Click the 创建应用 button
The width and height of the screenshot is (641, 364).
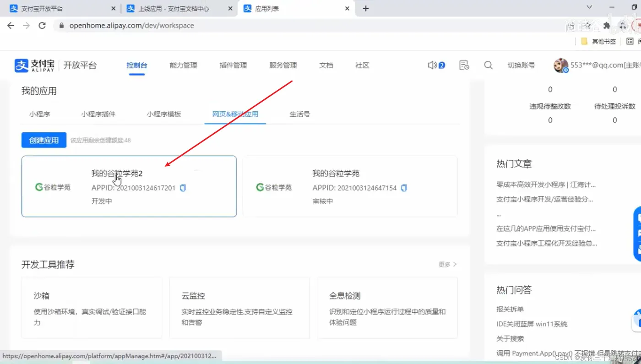point(44,140)
